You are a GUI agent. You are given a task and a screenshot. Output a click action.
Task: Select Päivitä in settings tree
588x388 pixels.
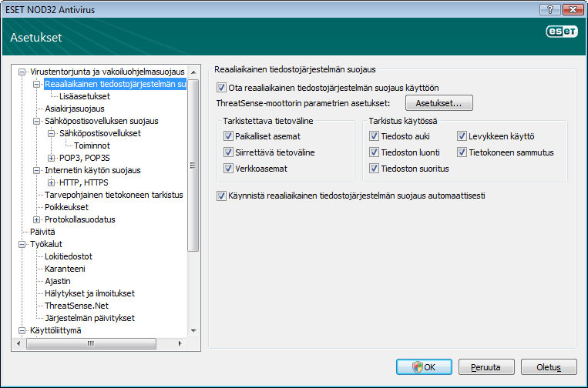click(x=42, y=232)
